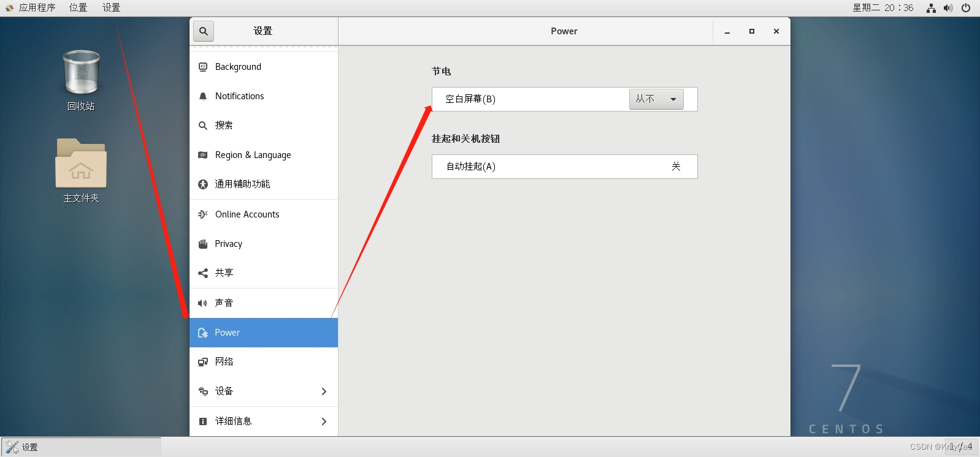The width and height of the screenshot is (980, 457).
Task: Click the search magnifier button in Settings
Action: (204, 31)
